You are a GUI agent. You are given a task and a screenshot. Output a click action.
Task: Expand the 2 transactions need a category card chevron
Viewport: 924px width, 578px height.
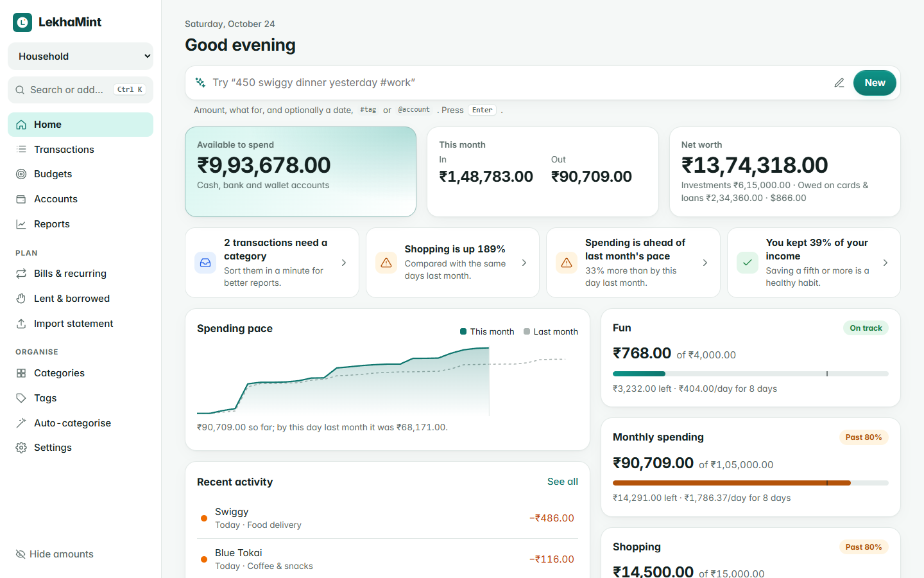344,263
